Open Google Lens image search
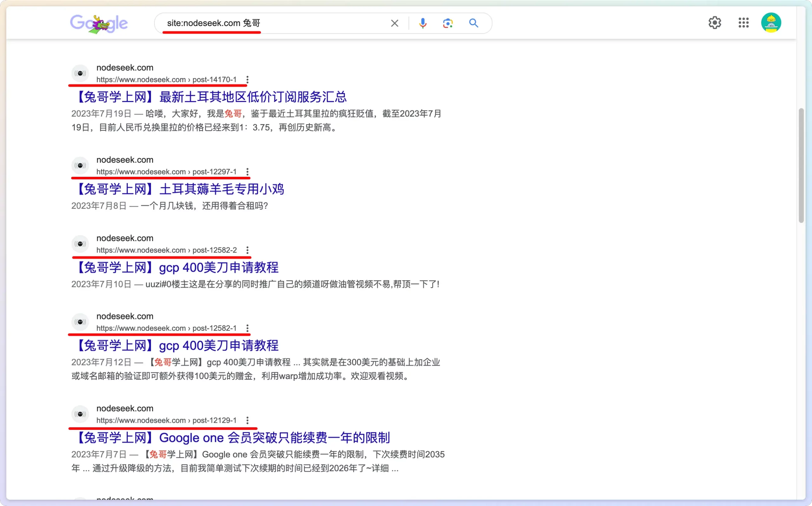Screen dimensions: 812x506 [x=448, y=23]
